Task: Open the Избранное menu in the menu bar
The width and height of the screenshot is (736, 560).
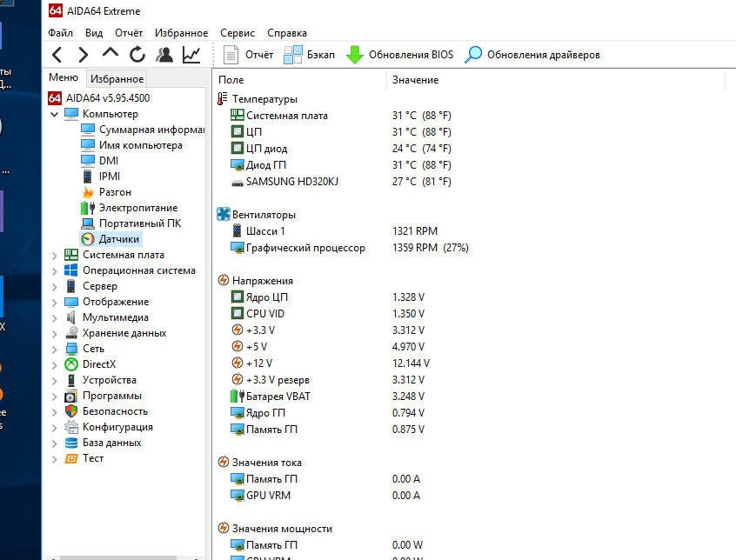Action: pyautogui.click(x=181, y=33)
